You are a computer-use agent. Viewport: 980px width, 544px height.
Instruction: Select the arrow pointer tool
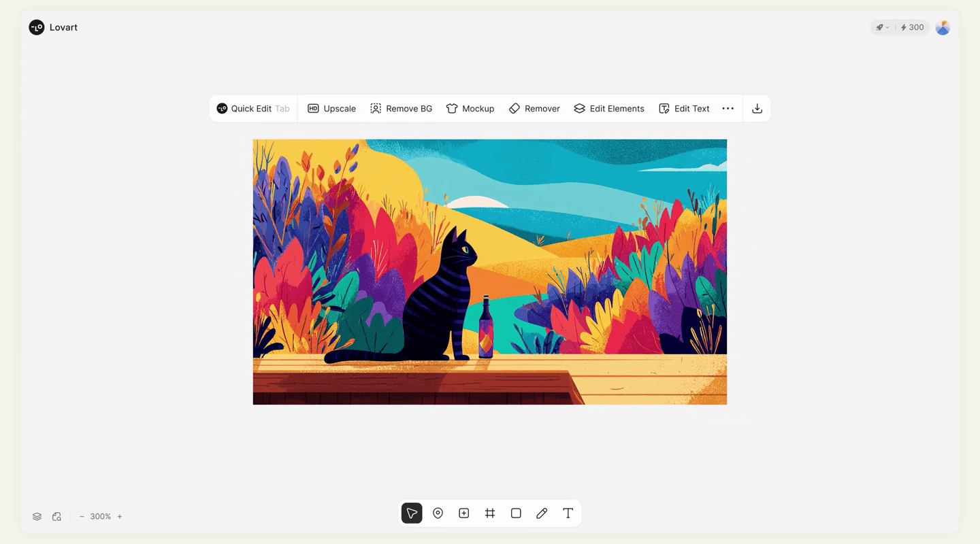pyautogui.click(x=412, y=513)
